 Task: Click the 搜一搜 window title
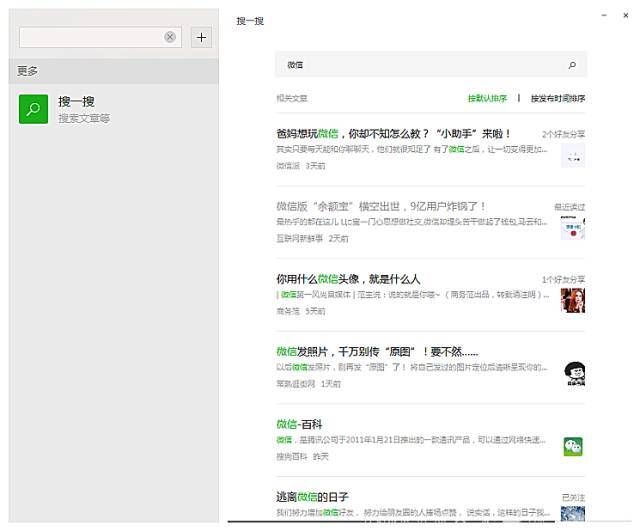(250, 21)
